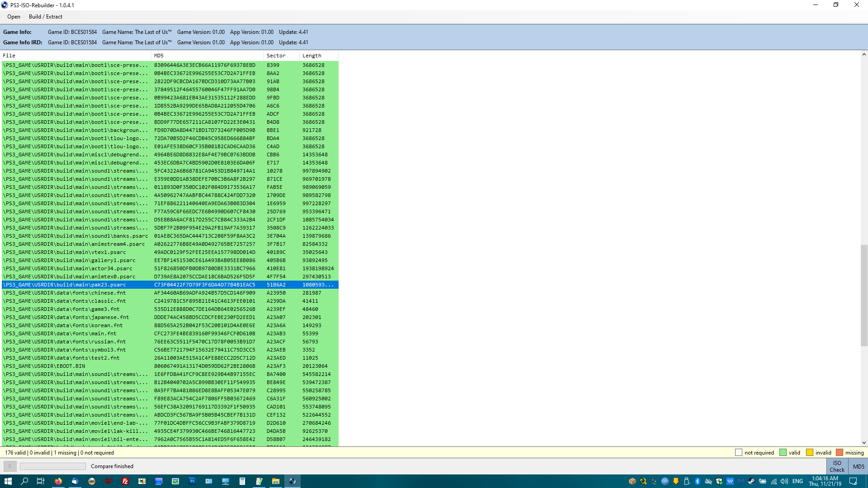
Task: Sort the list by File column header
Action: (76, 56)
